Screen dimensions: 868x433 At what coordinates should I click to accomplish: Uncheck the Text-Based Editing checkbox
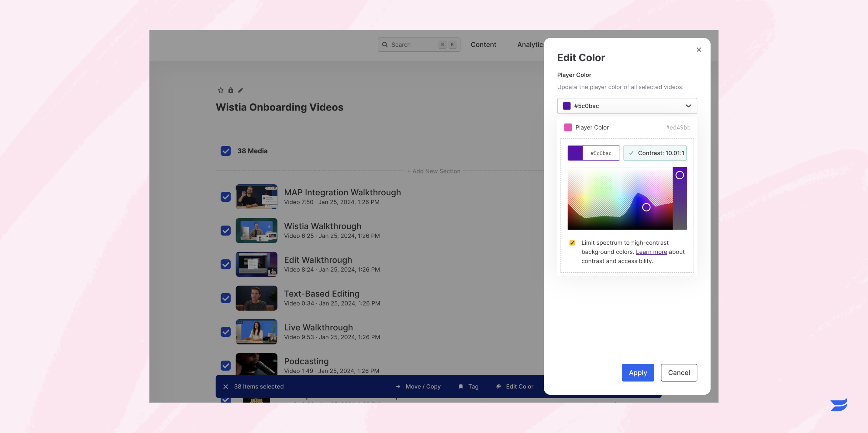(226, 298)
